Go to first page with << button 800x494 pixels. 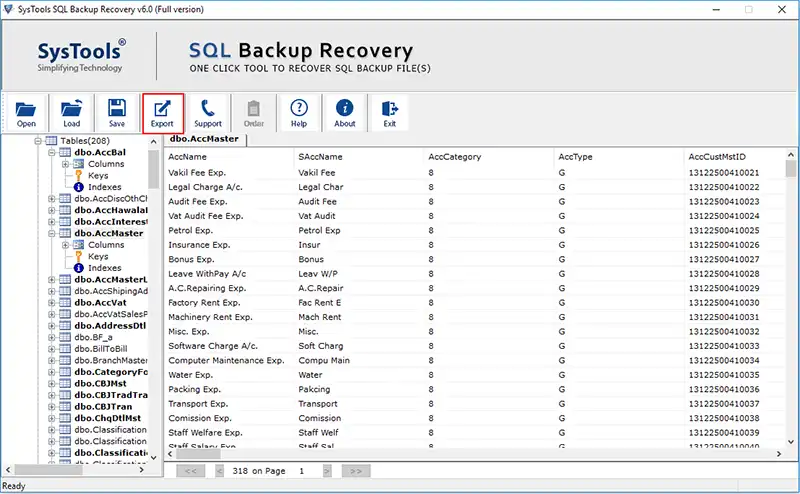coord(191,471)
